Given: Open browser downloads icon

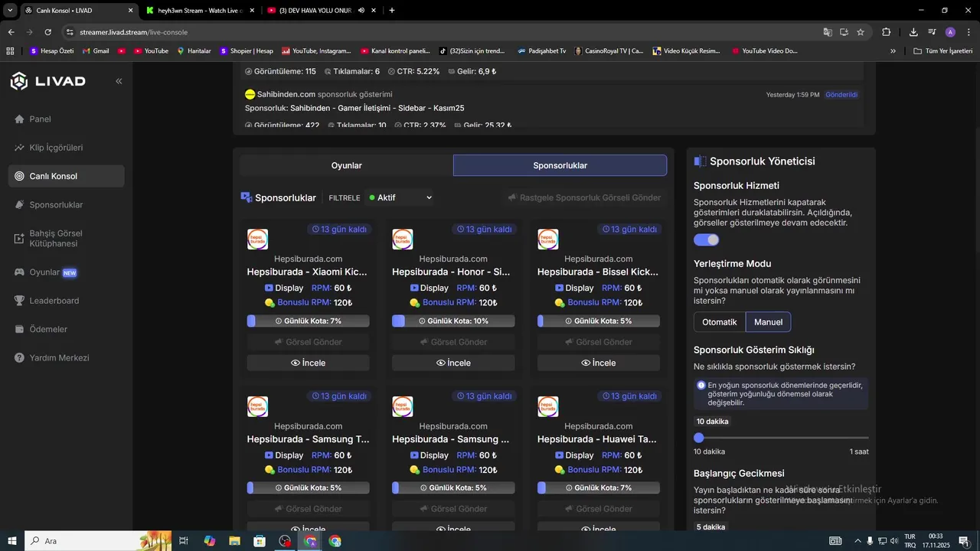Looking at the screenshot, I should click(x=913, y=32).
